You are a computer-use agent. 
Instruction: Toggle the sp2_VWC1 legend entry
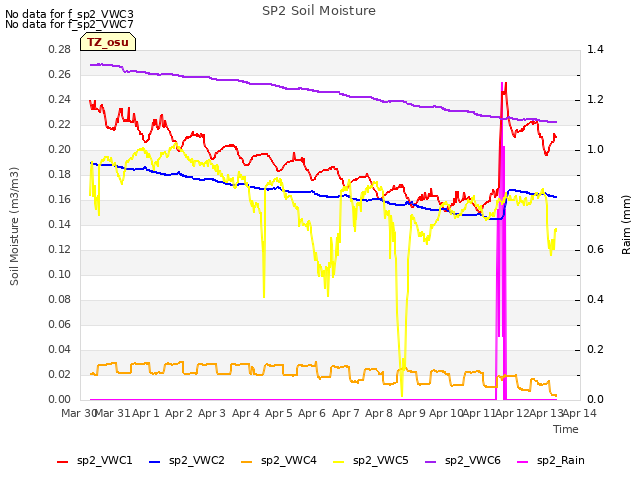point(95,461)
